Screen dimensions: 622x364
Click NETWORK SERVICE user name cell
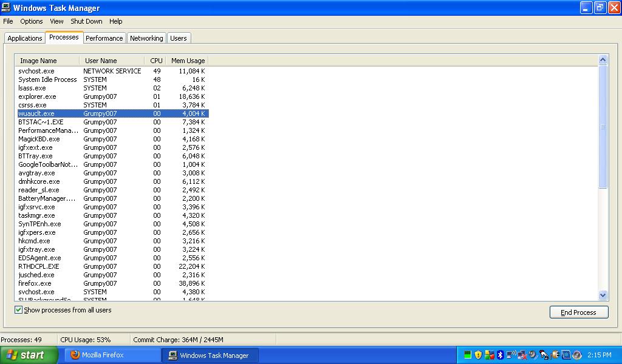click(112, 71)
